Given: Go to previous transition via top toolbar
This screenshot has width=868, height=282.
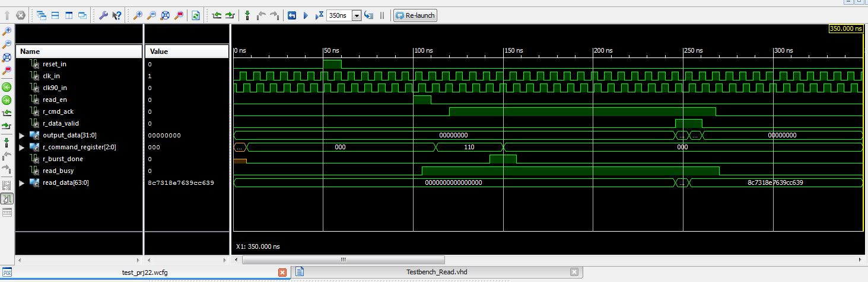Looking at the screenshot, I should [217, 15].
